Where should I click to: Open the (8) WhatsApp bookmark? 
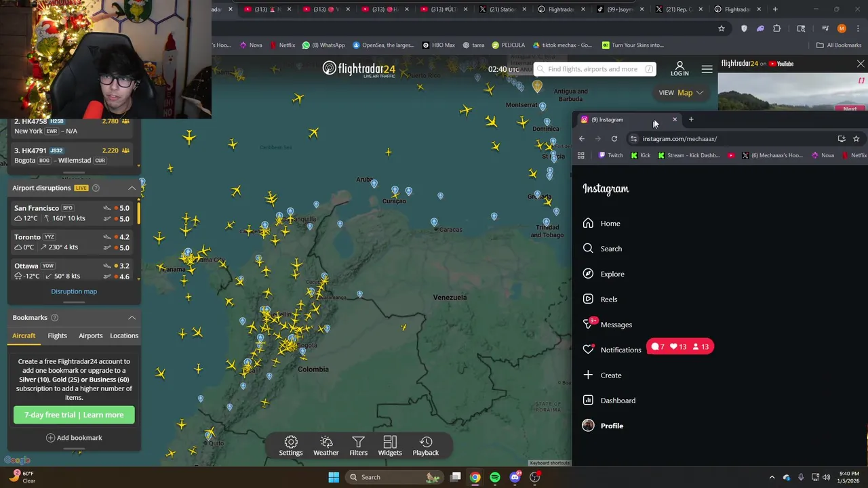tap(323, 45)
